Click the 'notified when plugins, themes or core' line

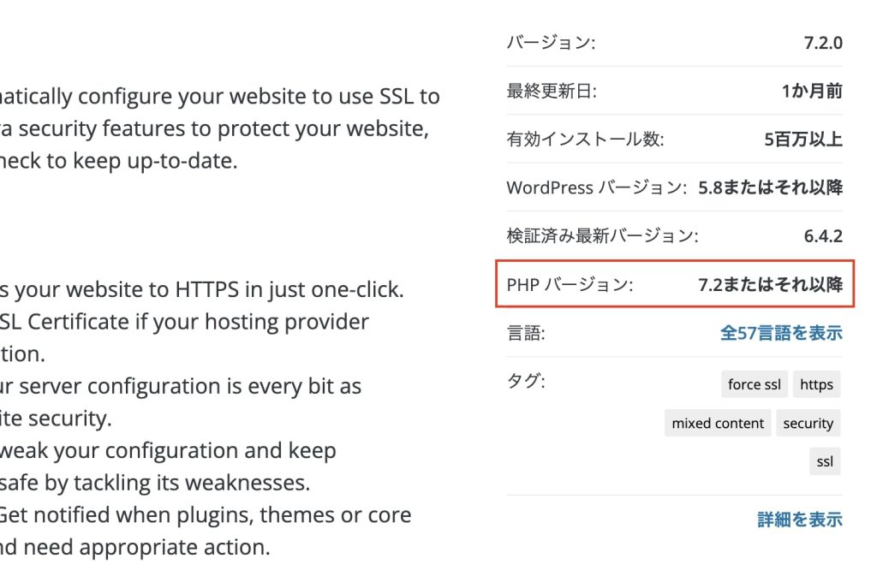click(x=206, y=514)
